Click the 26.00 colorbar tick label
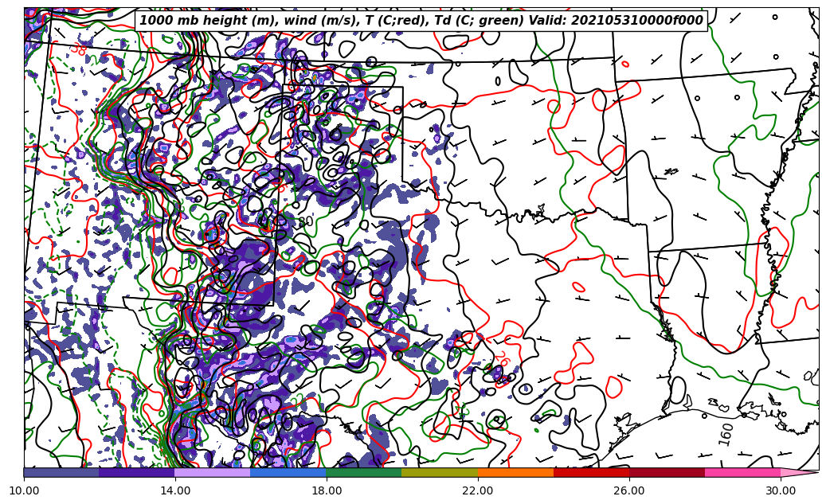 [629, 490]
